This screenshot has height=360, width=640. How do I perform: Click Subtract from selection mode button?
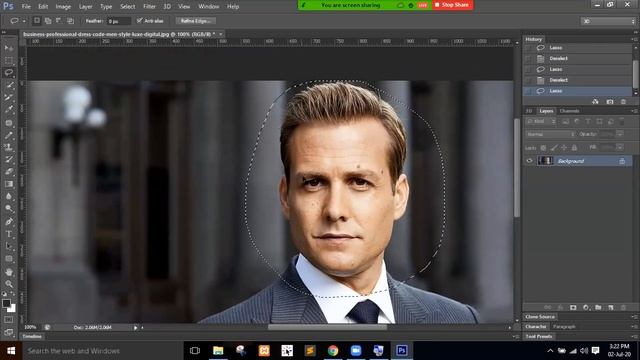[59, 20]
